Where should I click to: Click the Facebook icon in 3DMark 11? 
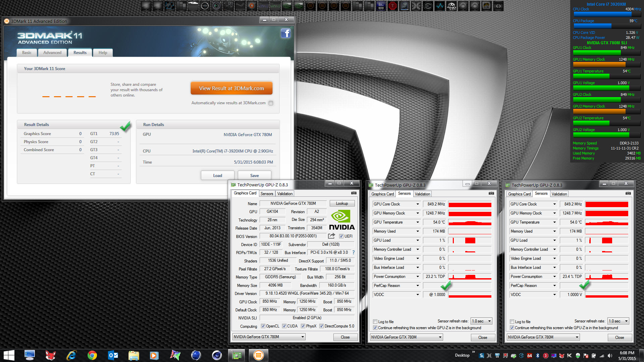285,33
